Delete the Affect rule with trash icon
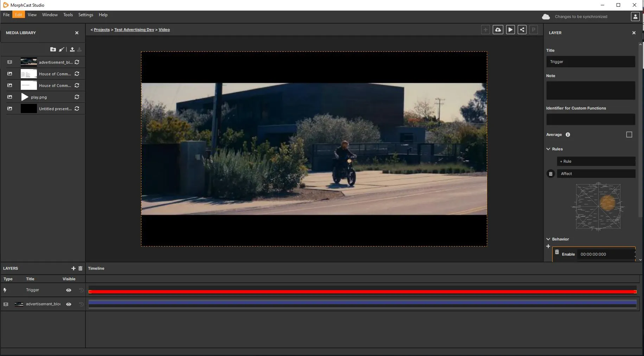644x356 pixels. click(x=551, y=174)
